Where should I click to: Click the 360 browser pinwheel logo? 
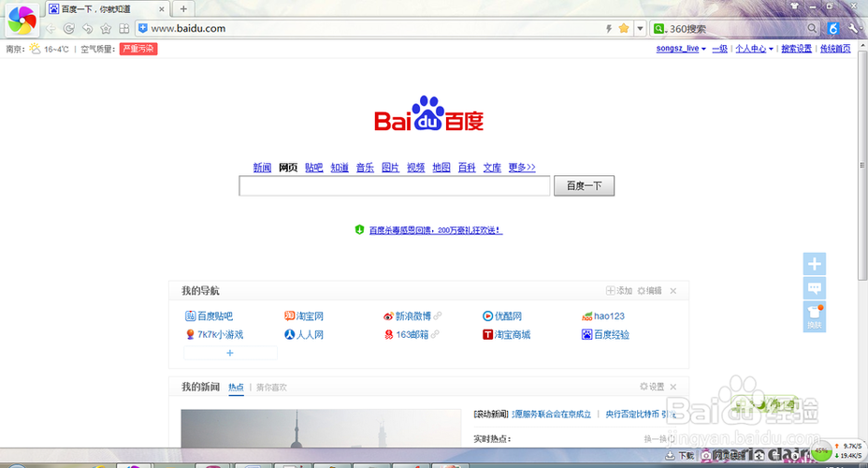coord(22,20)
